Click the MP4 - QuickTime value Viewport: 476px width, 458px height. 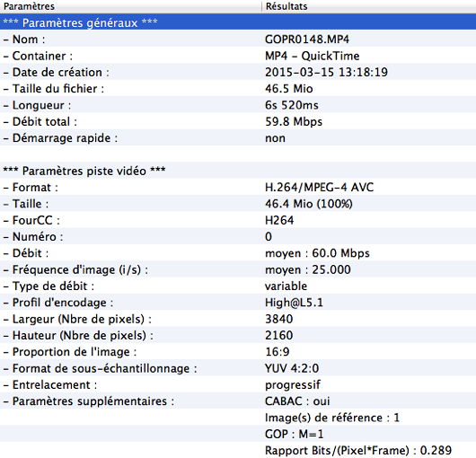click(312, 56)
